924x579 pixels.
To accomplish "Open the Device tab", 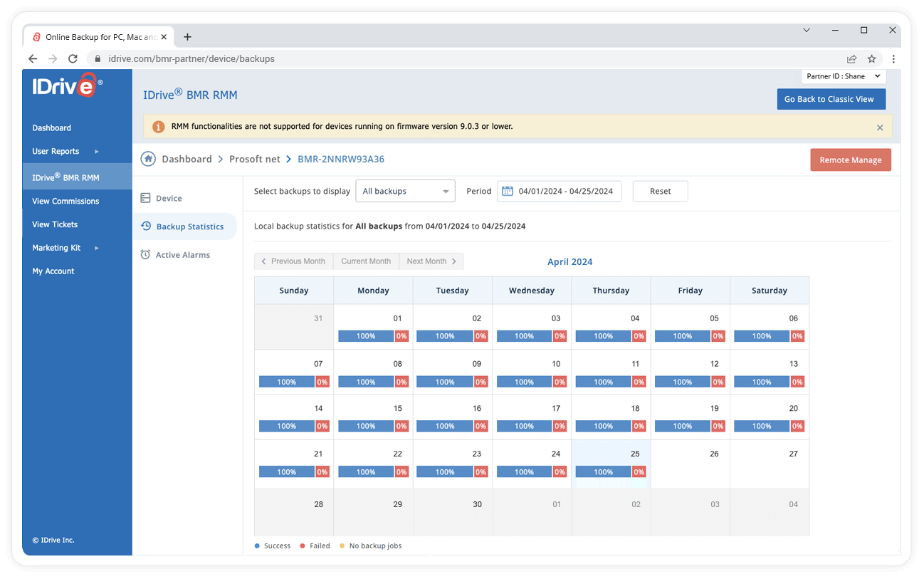I will coord(169,198).
